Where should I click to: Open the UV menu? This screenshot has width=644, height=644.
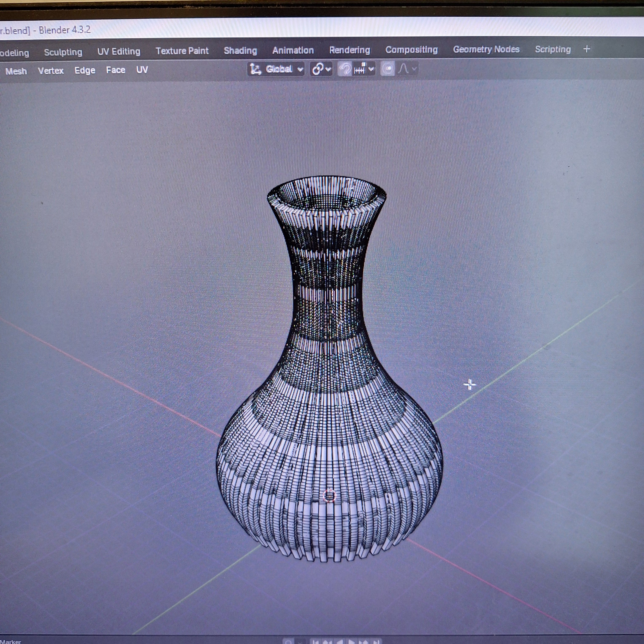pyautogui.click(x=142, y=70)
